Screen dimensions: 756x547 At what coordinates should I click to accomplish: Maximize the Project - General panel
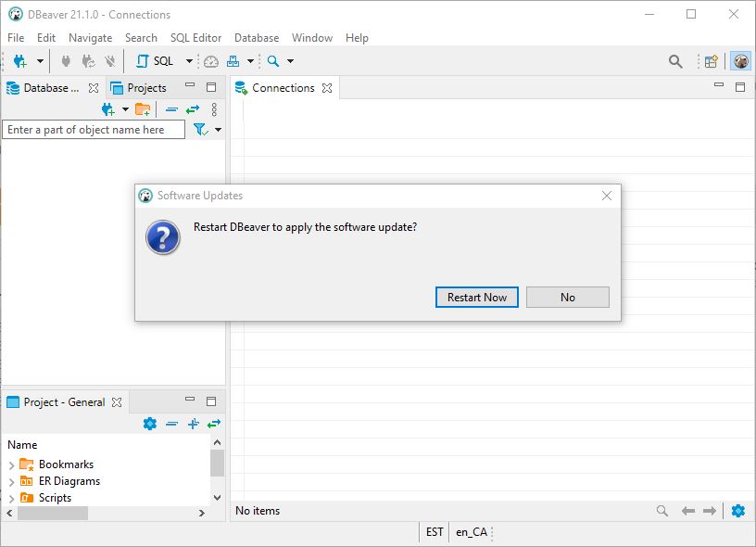pos(211,401)
